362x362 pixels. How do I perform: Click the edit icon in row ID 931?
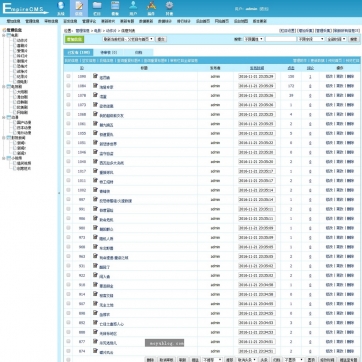coord(95,266)
